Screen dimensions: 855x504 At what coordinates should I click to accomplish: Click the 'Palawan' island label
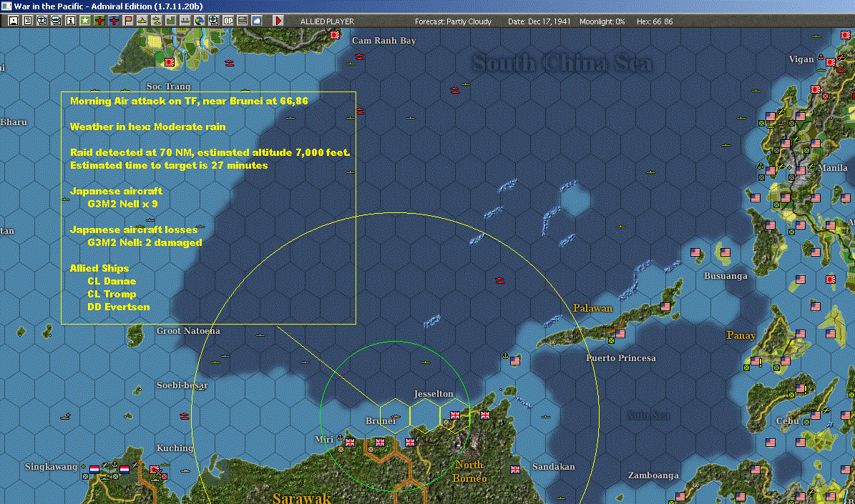[592, 308]
